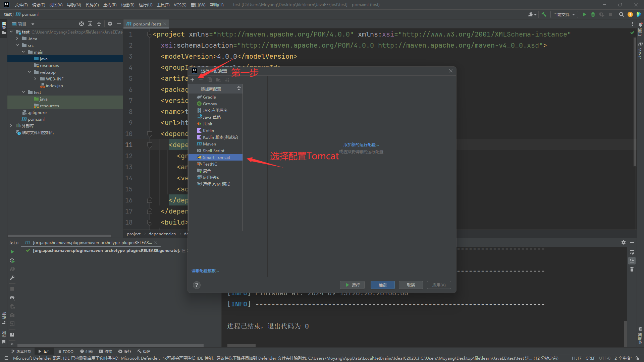The height and width of the screenshot is (362, 644).
Task: Select Smart Tomcat configuration option
Action: point(216,157)
